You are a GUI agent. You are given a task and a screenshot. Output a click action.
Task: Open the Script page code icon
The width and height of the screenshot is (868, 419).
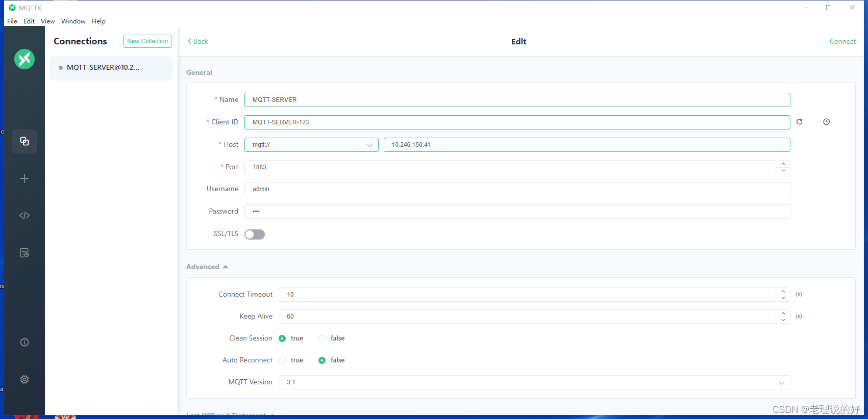pyautogui.click(x=24, y=216)
